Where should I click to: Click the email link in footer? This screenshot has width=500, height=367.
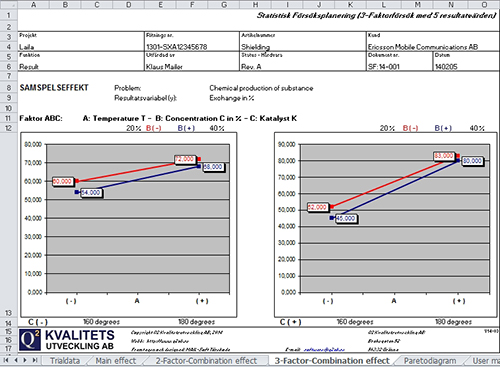(x=324, y=350)
